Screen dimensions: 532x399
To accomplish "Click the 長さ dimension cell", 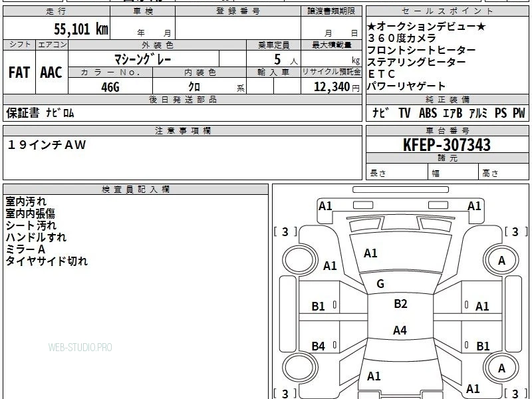I will click(397, 173).
